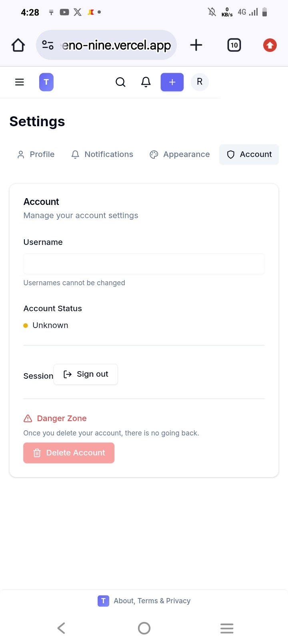Image resolution: width=288 pixels, height=644 pixels.
Task: Sign out of the current session
Action: [86, 374]
